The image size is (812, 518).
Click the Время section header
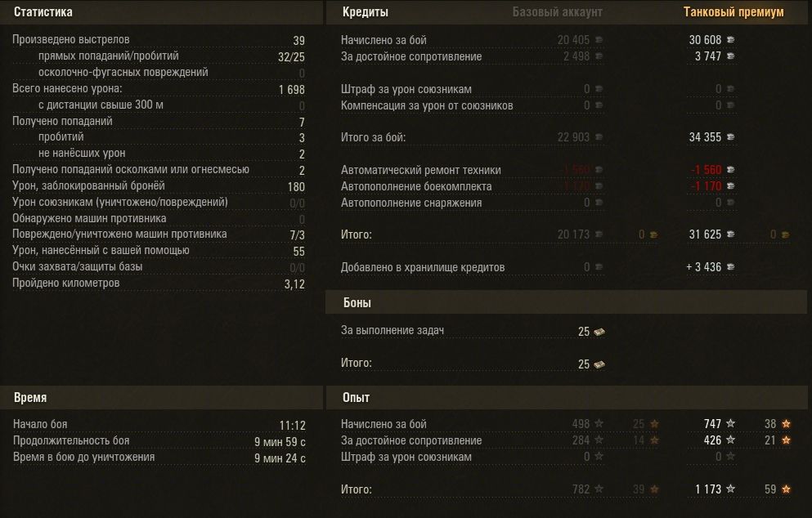[30, 398]
